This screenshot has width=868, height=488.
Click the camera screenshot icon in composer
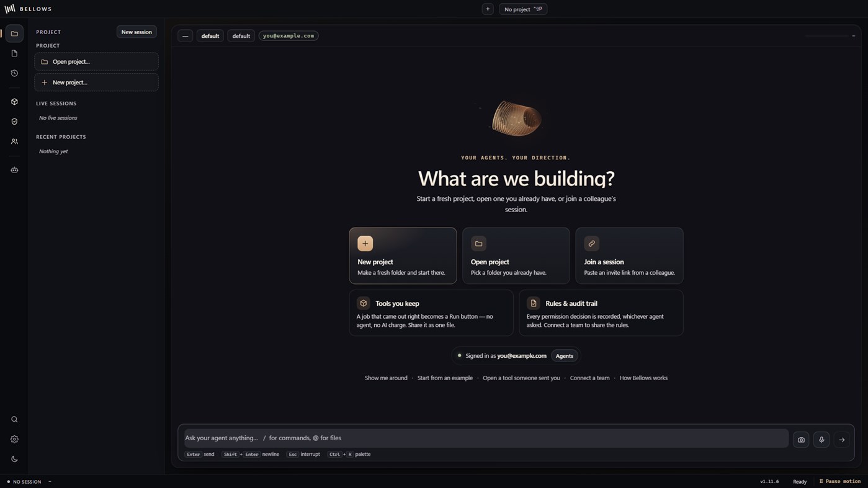tap(801, 440)
